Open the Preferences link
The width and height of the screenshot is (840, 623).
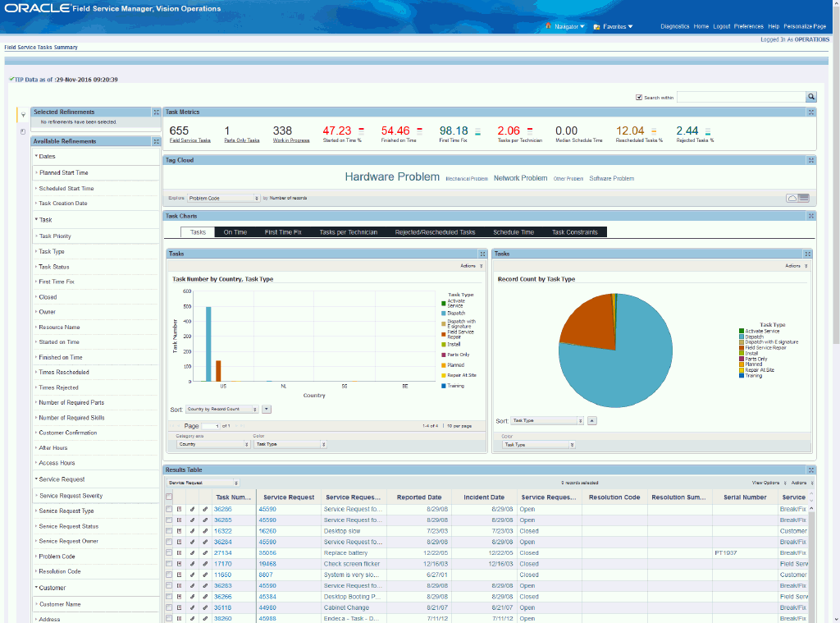(x=748, y=26)
